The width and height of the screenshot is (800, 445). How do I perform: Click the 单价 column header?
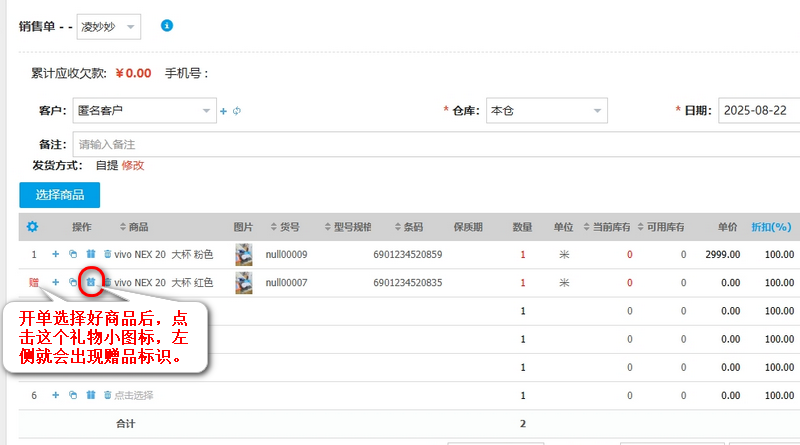(727, 227)
